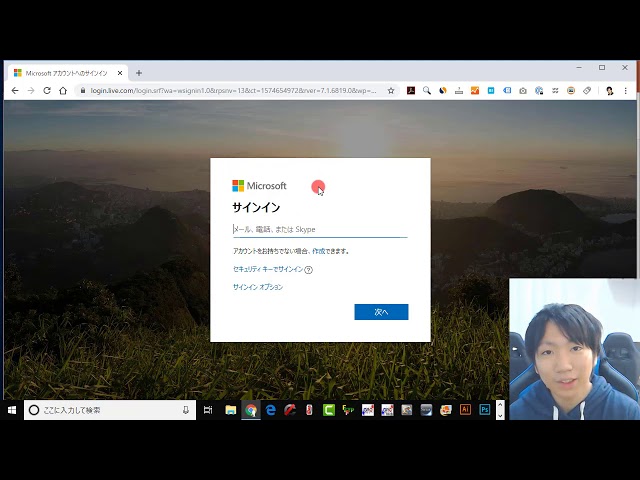This screenshot has width=640, height=480.
Task: Click the browser back arrow
Action: [15, 91]
